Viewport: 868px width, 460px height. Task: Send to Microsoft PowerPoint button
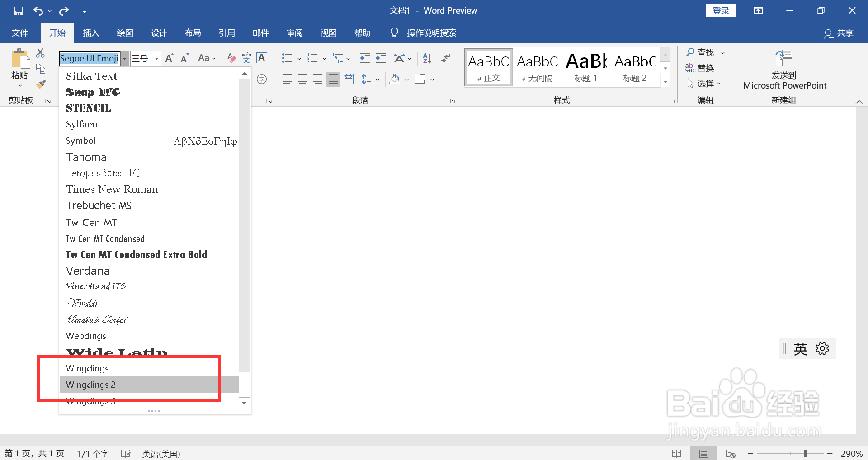(x=784, y=70)
